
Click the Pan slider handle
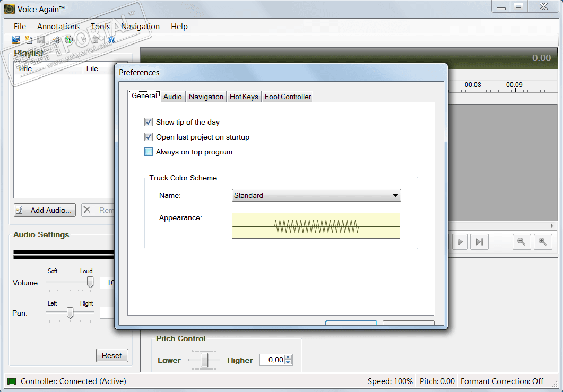pyautogui.click(x=70, y=312)
